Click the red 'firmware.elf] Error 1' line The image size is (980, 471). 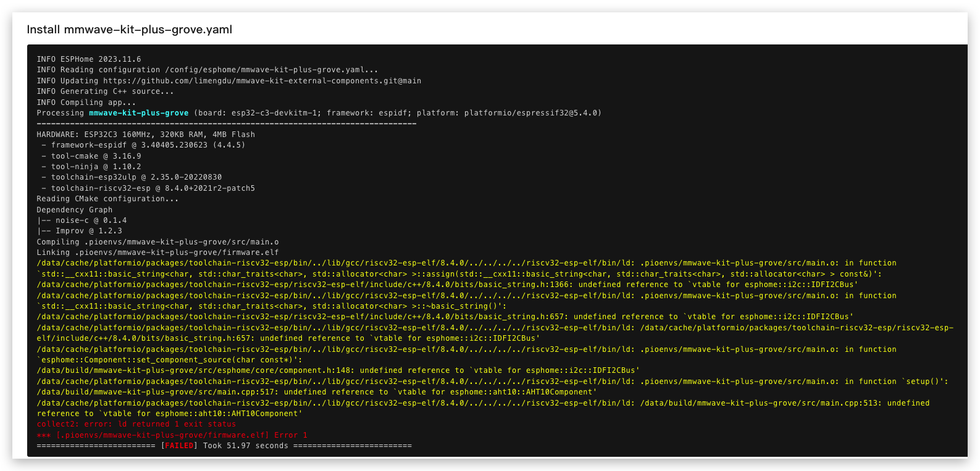point(172,435)
